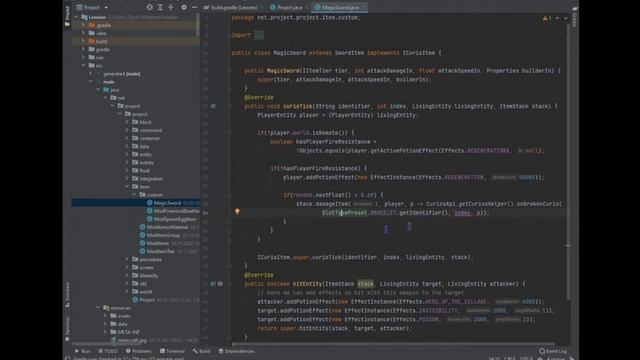Open the Dependencies tool window tab

236,351
